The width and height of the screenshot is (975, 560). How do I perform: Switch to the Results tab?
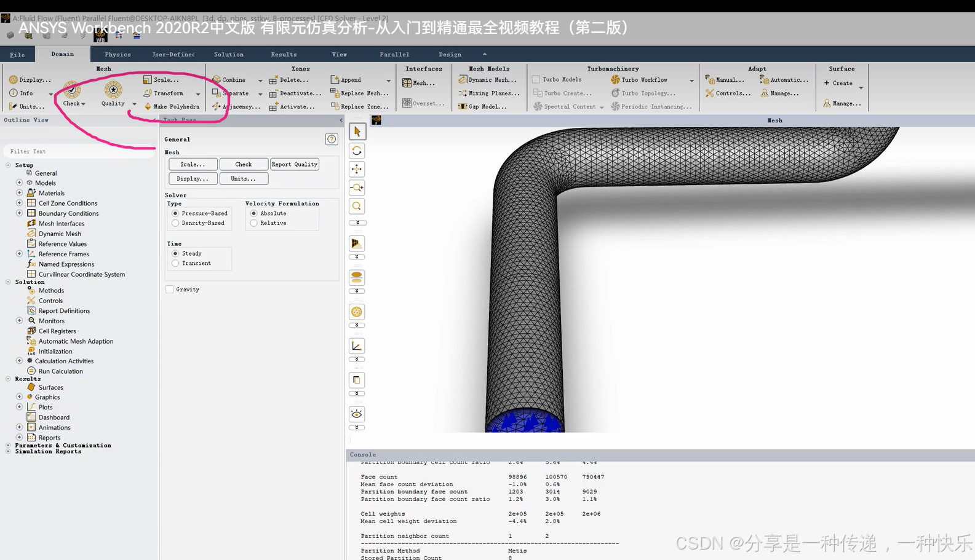tap(284, 55)
